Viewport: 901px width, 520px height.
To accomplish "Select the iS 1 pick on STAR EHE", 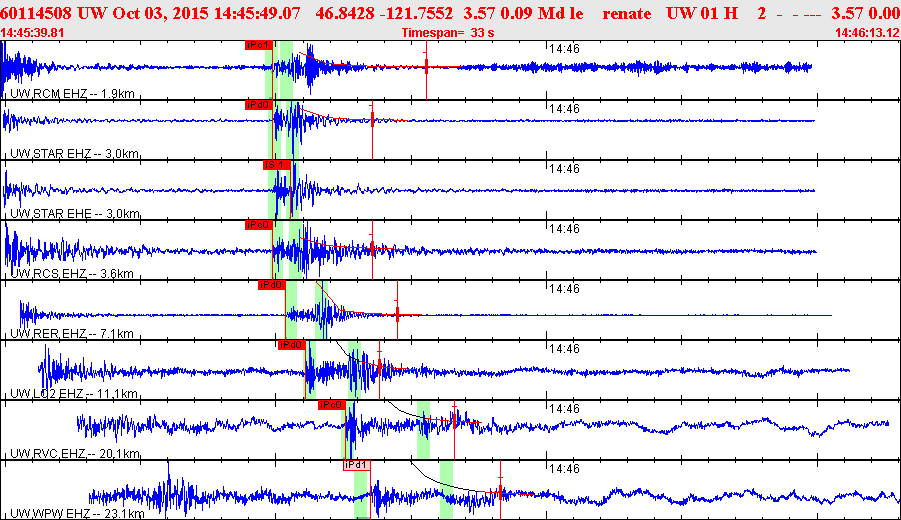I will 276,165.
